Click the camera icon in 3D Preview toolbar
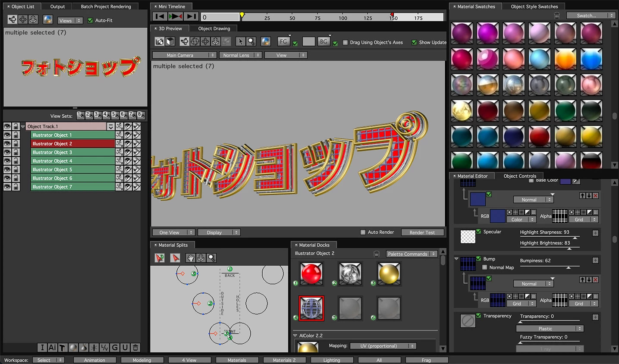Image resolution: width=619 pixels, height=364 pixels. (160, 41)
